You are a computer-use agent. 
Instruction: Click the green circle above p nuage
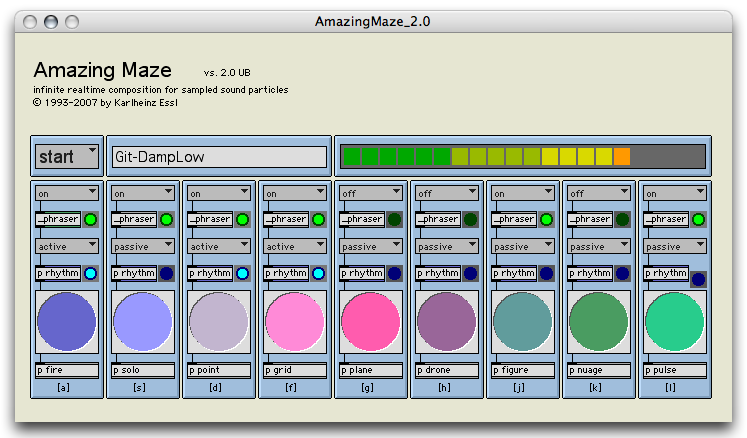tap(599, 322)
